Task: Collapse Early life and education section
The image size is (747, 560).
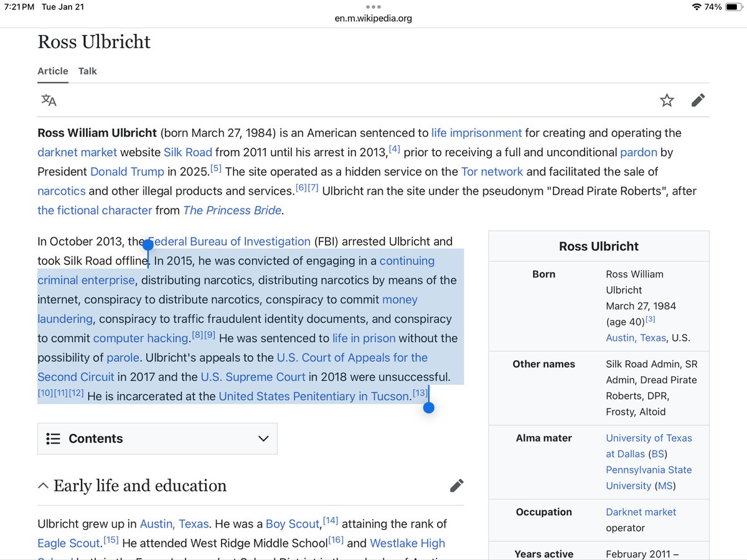Action: [43, 486]
